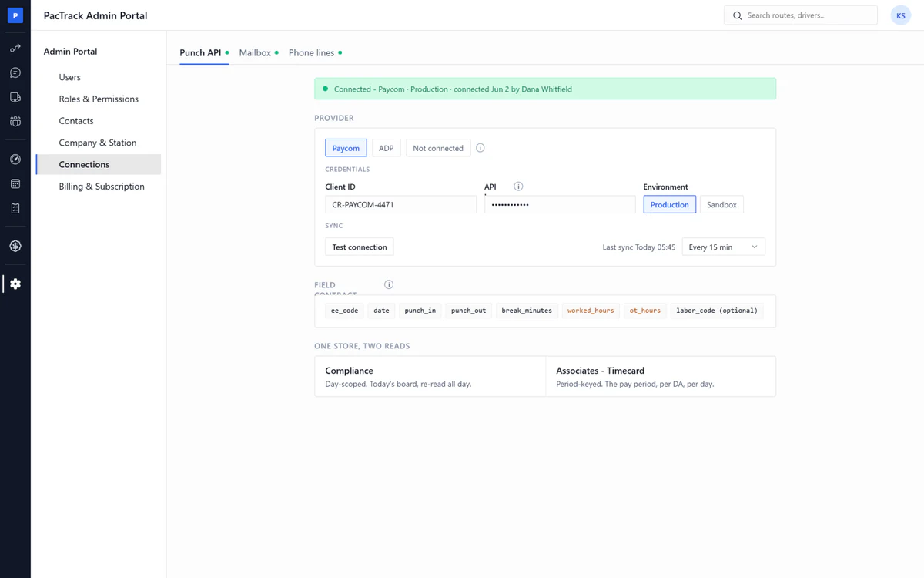The height and width of the screenshot is (578, 924).
Task: Select Connections in the side menu
Action: coord(99,164)
